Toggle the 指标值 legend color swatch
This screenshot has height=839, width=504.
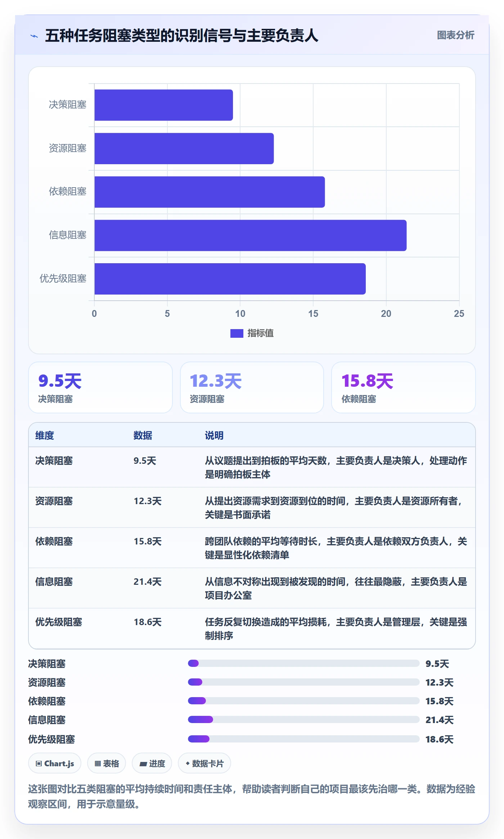(237, 333)
